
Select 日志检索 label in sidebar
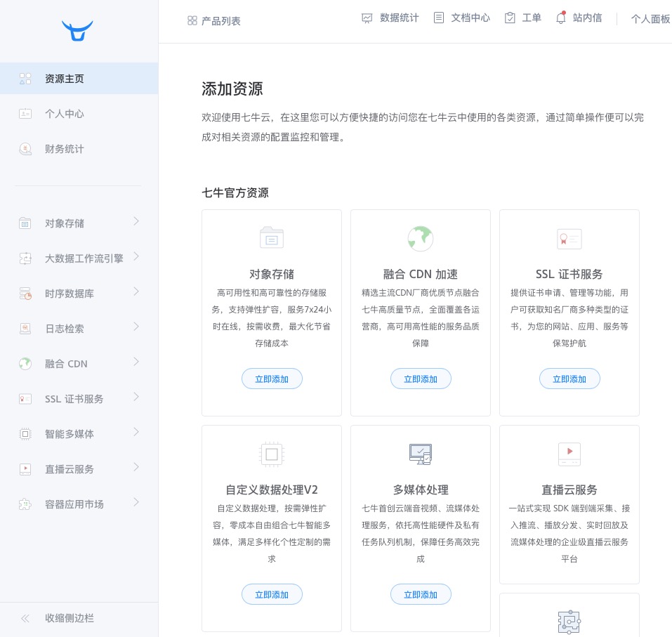click(65, 329)
